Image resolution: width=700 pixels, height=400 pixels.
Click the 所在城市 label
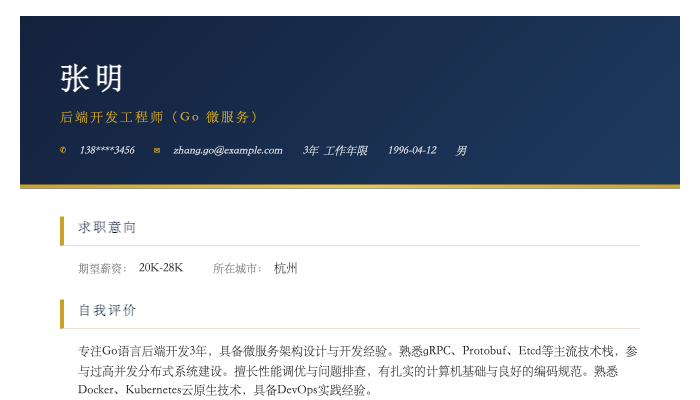point(237,268)
